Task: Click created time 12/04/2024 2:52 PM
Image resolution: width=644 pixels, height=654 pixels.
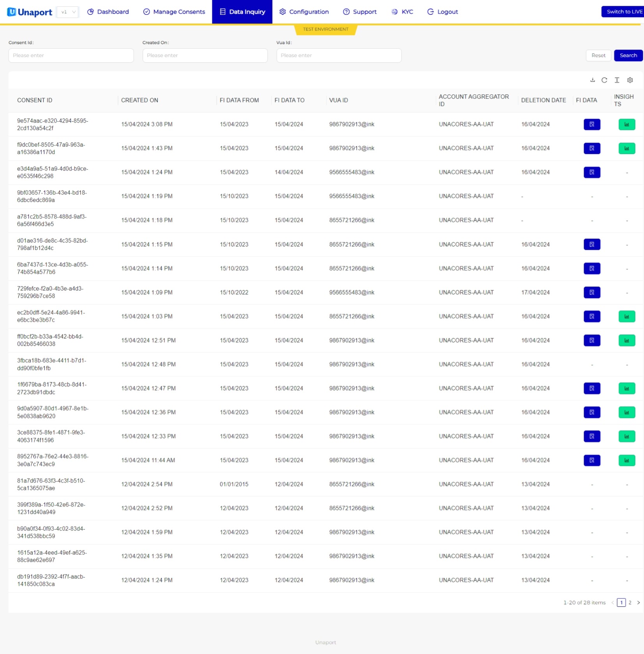Action: coord(146,508)
